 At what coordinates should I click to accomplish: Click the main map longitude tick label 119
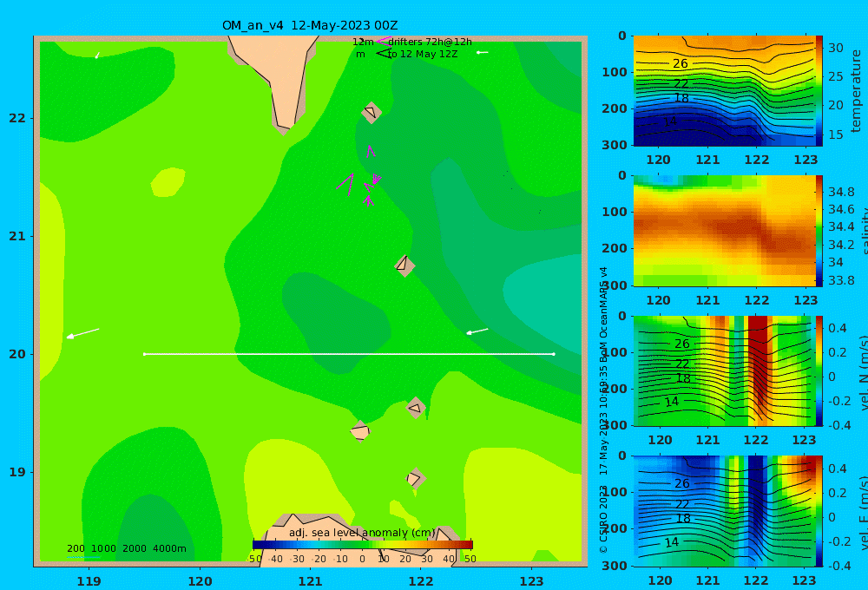(x=89, y=581)
